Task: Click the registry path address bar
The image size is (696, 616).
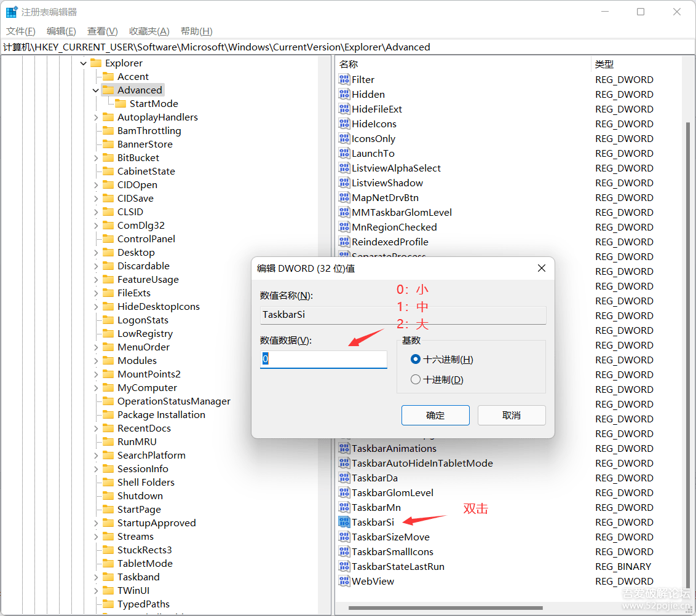Action: (348, 47)
